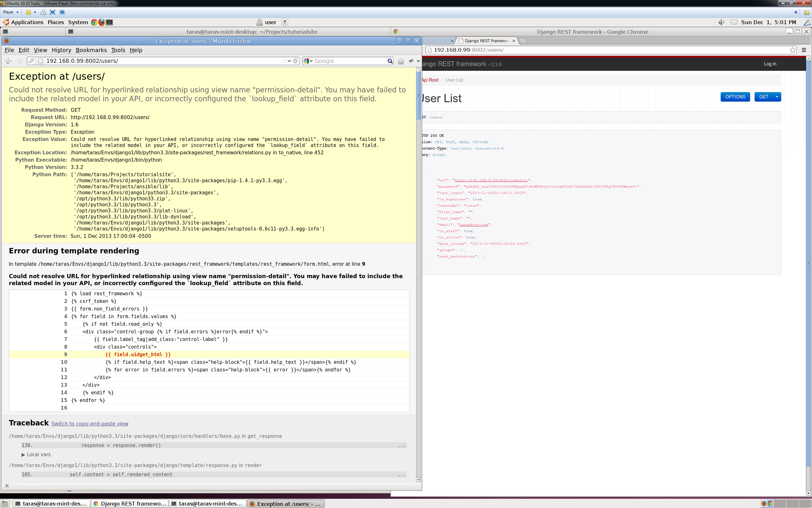The height and width of the screenshot is (508, 812).
Task: Open Firefox View menu
Action: [40, 50]
